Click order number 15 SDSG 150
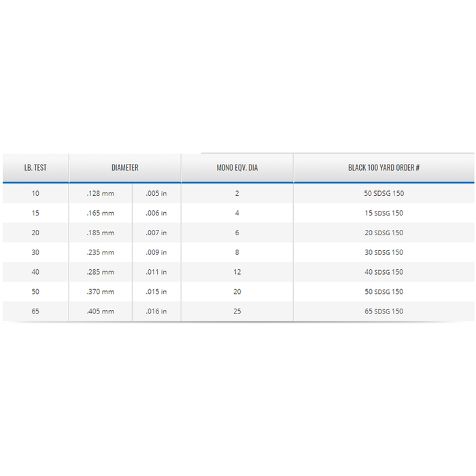 (x=384, y=214)
